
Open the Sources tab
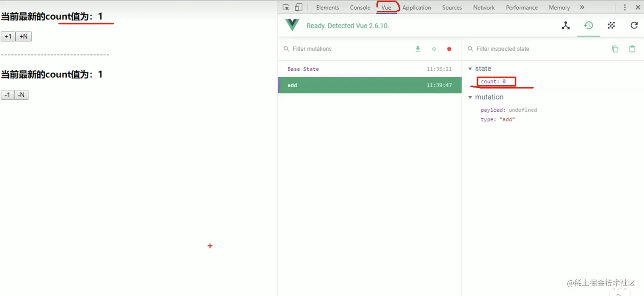(452, 8)
